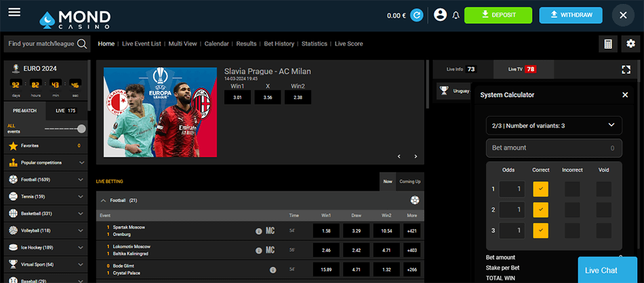
Task: Show the next banner with the right arrow
Action: [416, 156]
